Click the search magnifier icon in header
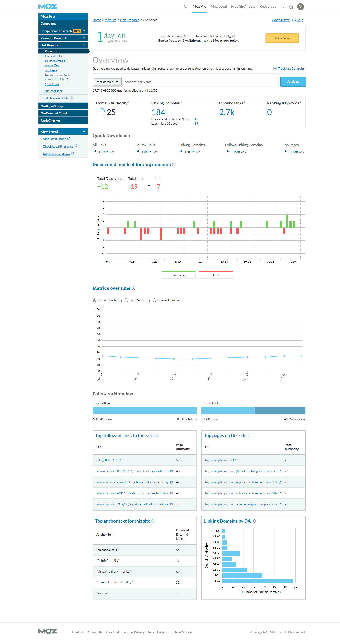340x644 pixels. tap(186, 7)
